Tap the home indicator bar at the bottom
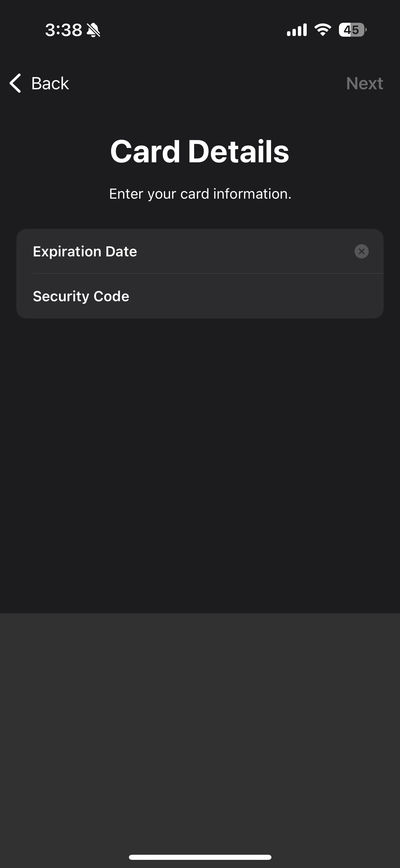 pos(200,857)
